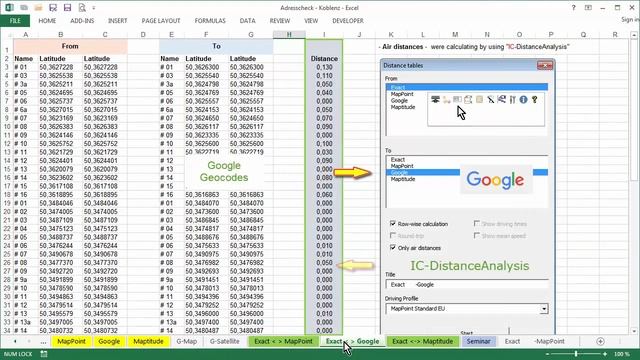640x360 pixels.
Task: Switch to the yellow Maptitude sheet tab
Action: click(148, 341)
